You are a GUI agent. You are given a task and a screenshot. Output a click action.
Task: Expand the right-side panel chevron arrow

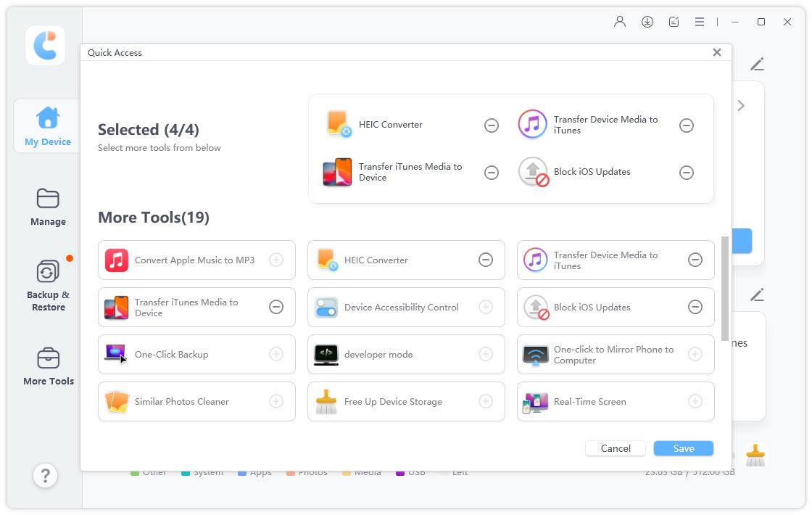(741, 105)
